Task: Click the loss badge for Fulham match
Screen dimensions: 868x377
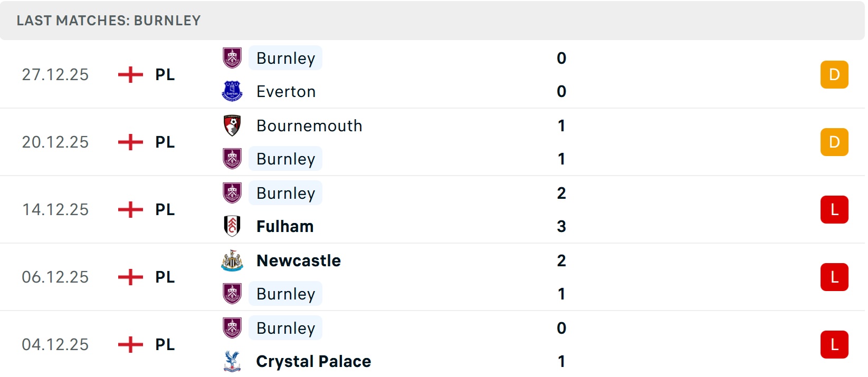Action: tap(834, 209)
